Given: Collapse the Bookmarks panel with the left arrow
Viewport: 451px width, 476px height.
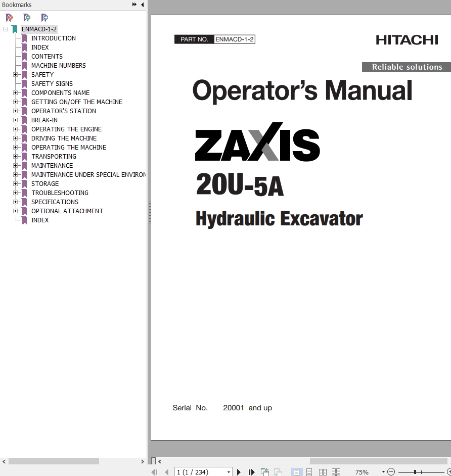Looking at the screenshot, I should 143,5.
